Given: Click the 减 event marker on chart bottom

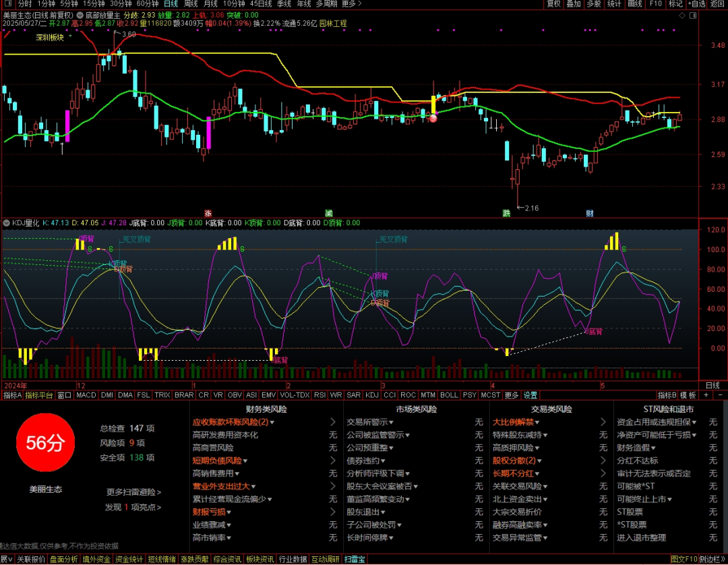Looking at the screenshot, I should click(x=329, y=214).
